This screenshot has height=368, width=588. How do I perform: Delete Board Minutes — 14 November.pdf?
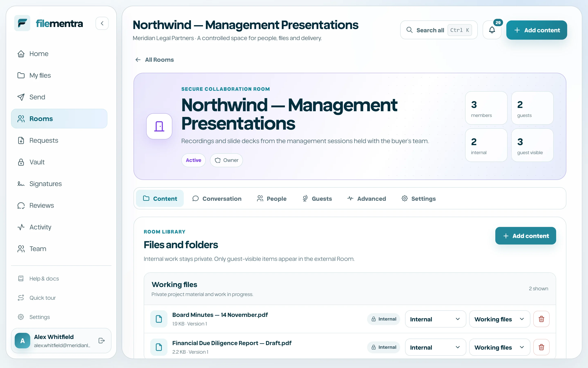[541, 319]
